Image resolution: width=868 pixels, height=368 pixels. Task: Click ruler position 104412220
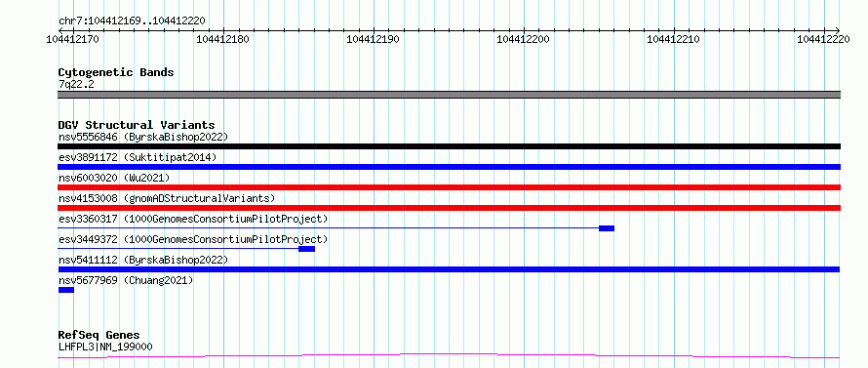(x=824, y=39)
